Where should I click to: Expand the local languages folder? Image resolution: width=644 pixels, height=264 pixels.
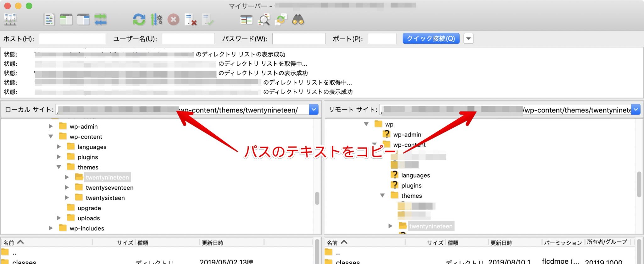coord(59,147)
